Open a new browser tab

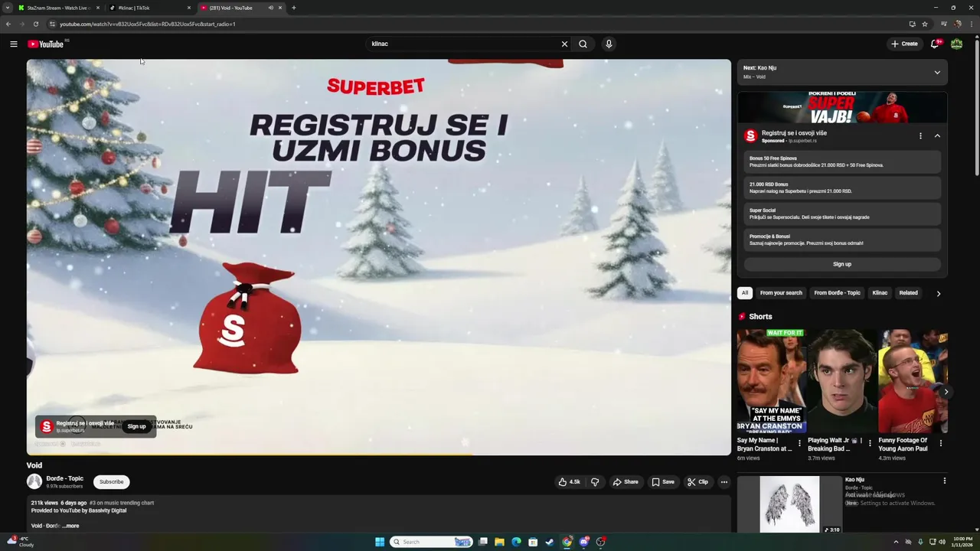click(294, 8)
